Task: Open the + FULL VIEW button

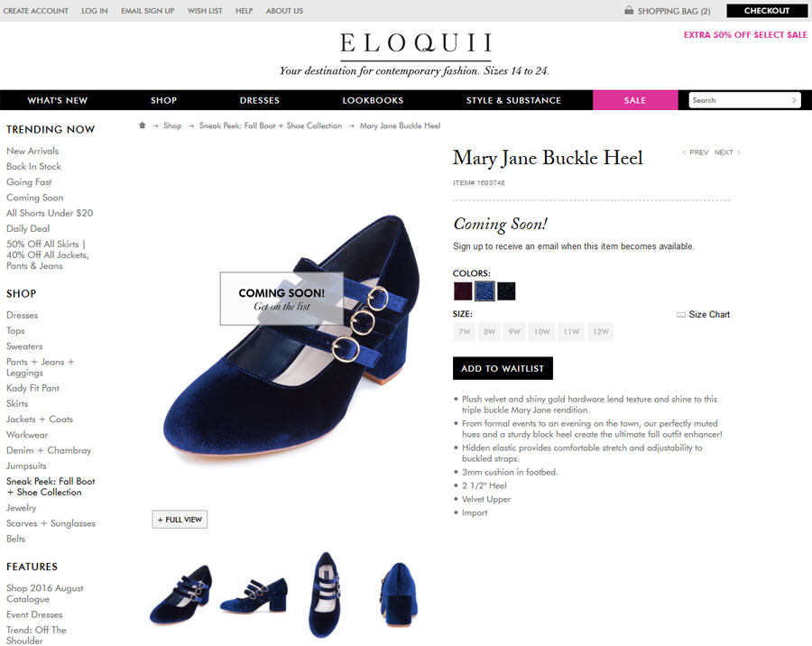Action: click(180, 519)
